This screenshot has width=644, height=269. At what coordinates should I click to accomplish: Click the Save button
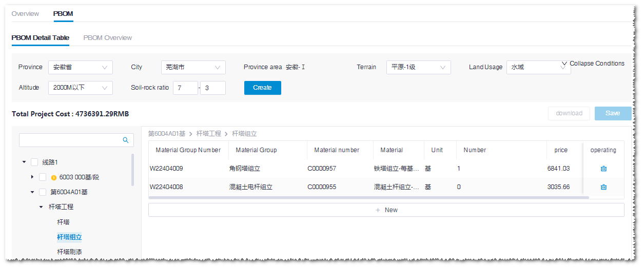(x=613, y=113)
